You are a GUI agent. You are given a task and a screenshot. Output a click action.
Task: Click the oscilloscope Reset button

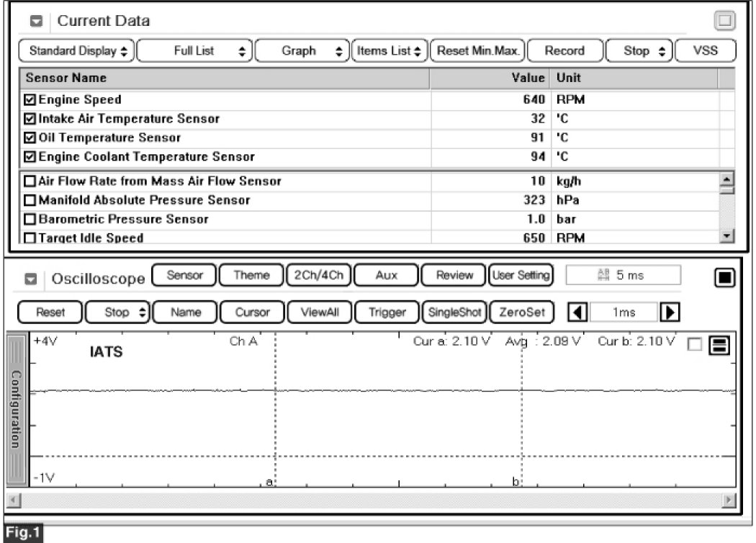tap(50, 313)
